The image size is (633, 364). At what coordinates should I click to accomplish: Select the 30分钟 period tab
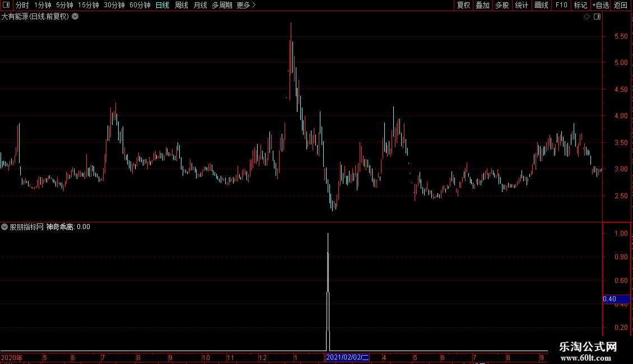pos(114,5)
